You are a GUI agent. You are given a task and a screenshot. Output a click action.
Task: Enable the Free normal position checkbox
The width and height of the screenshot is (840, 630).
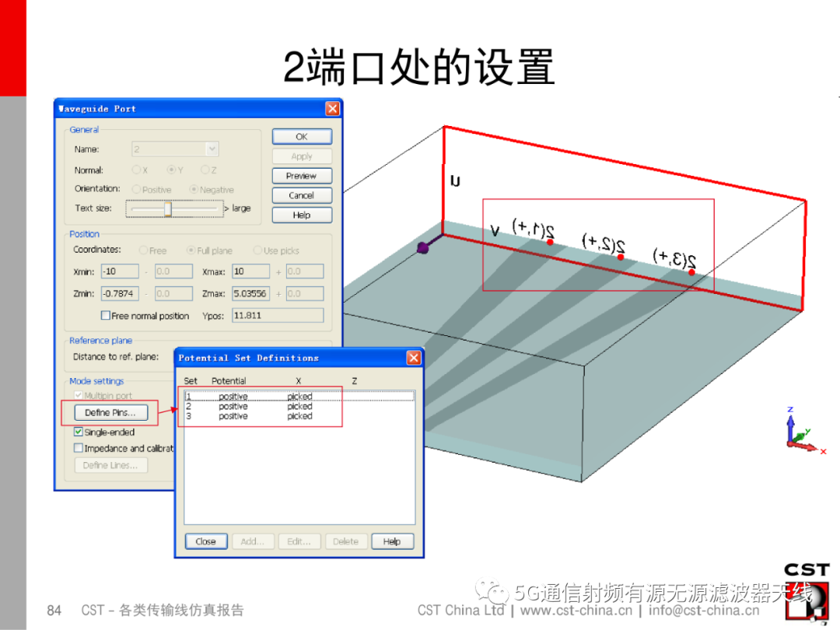coord(106,315)
